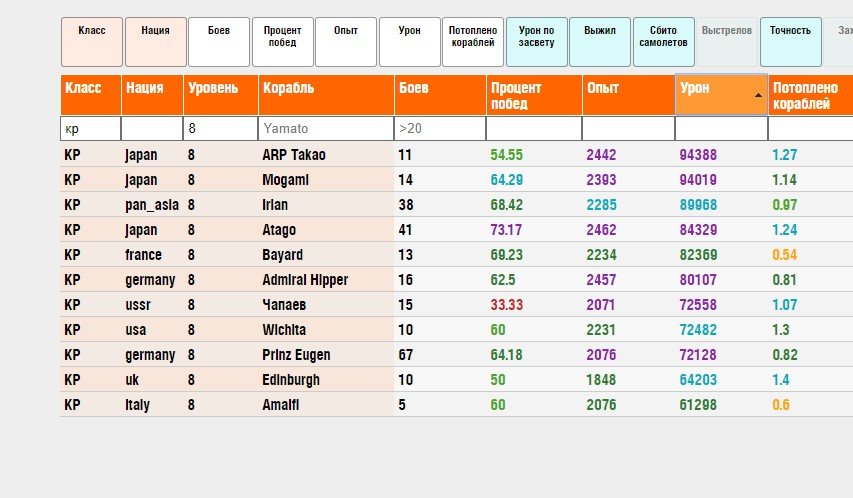Toggle the Выжил column button
This screenshot has width=853, height=498.
coord(600,42)
